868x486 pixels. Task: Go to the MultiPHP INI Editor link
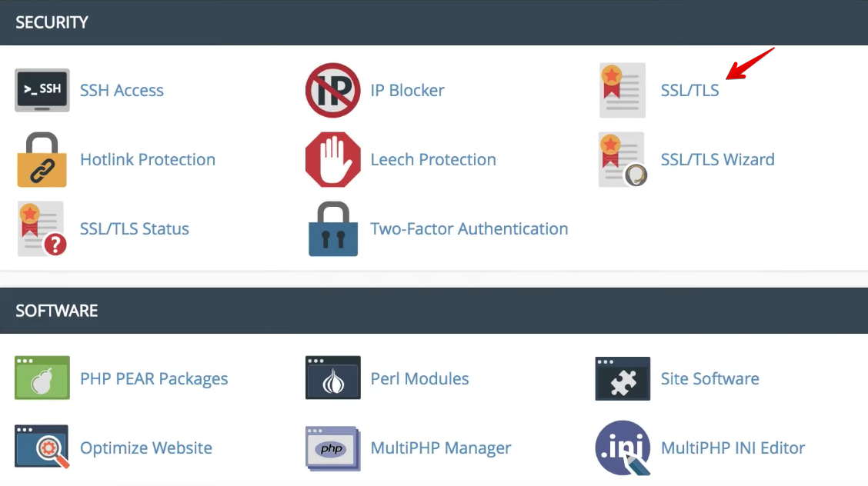733,448
